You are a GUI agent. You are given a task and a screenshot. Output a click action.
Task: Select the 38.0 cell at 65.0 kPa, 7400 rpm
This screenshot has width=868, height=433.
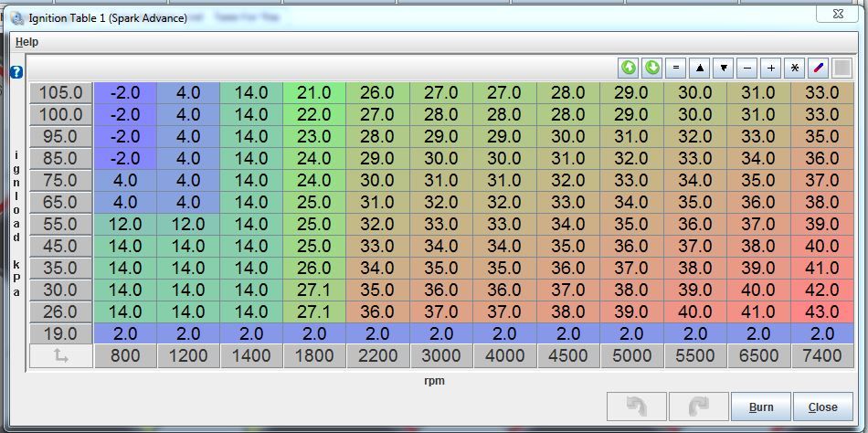click(x=821, y=202)
